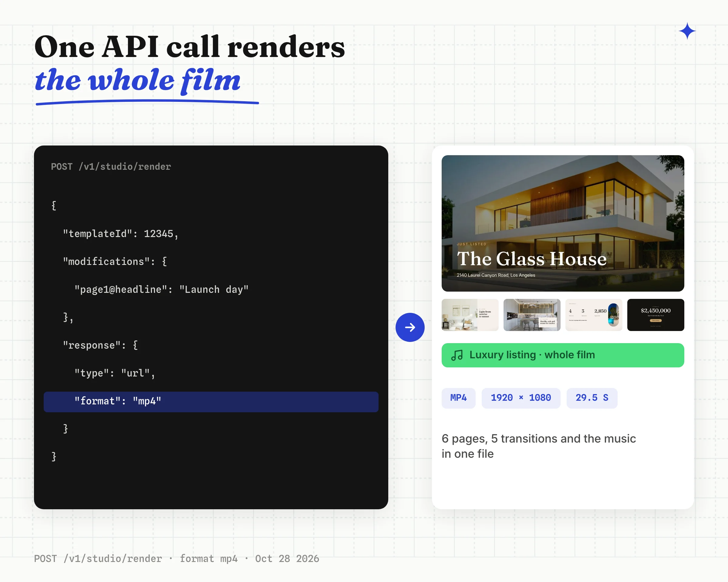Screen dimensions: 728x582
Task: Click the "type": "url" line
Action: [115, 373]
